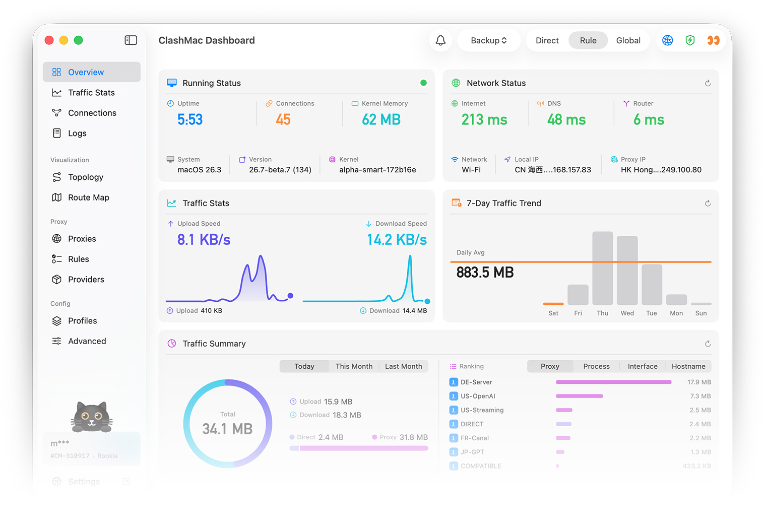764x532 pixels.
Task: Open the Rules section
Action: [x=78, y=259]
